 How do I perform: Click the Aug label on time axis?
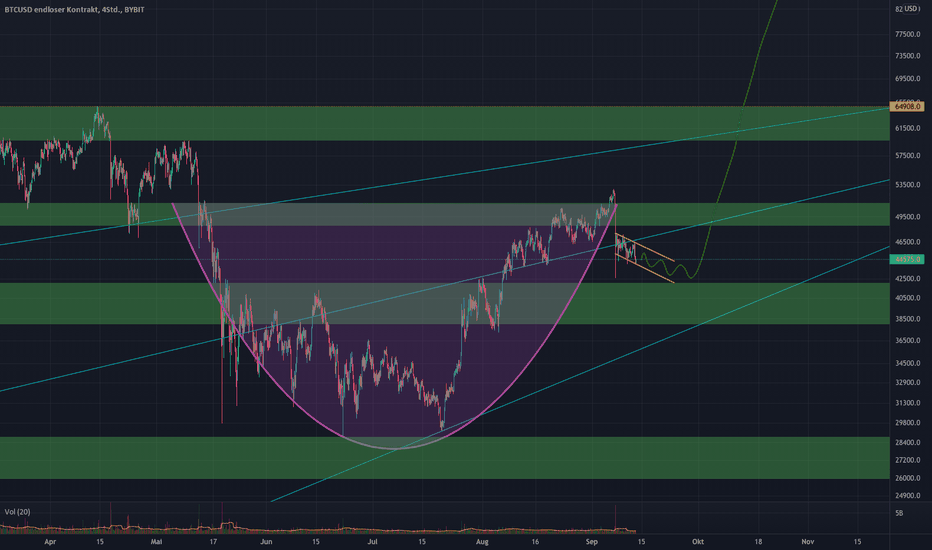(482, 542)
